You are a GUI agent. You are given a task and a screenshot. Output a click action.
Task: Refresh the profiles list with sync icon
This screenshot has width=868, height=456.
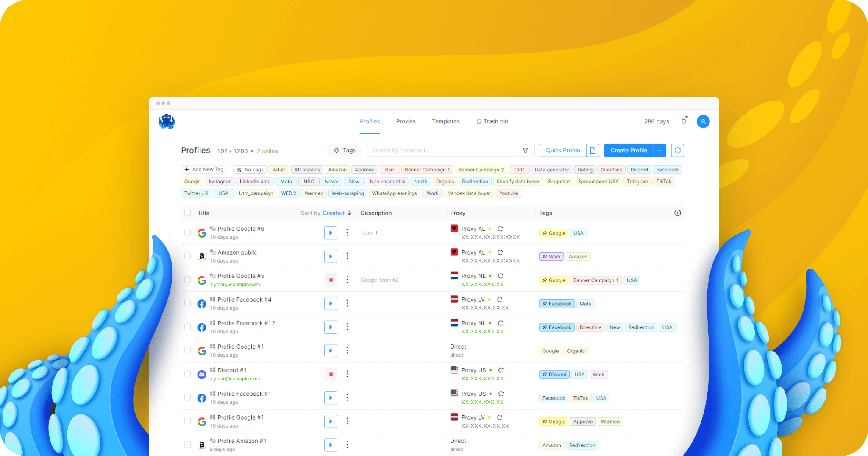pyautogui.click(x=678, y=150)
